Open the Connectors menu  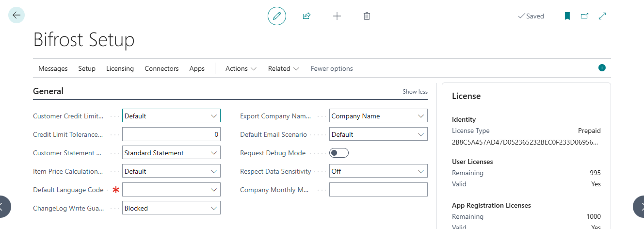pos(161,68)
